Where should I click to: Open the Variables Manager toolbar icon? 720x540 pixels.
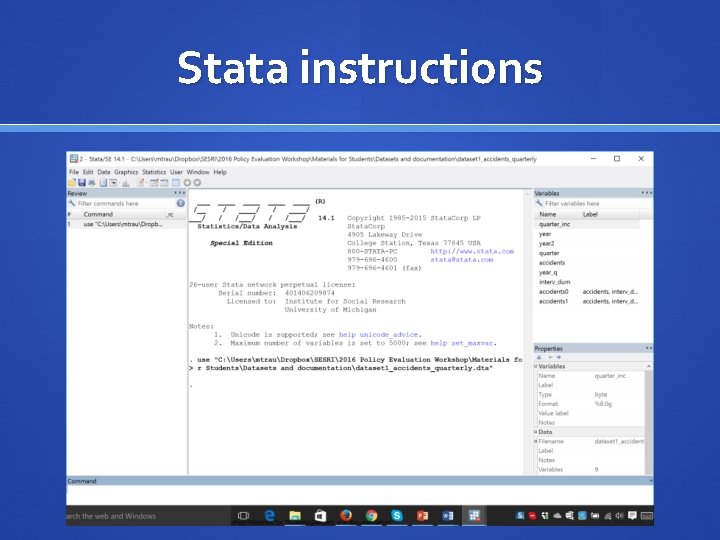click(x=175, y=183)
